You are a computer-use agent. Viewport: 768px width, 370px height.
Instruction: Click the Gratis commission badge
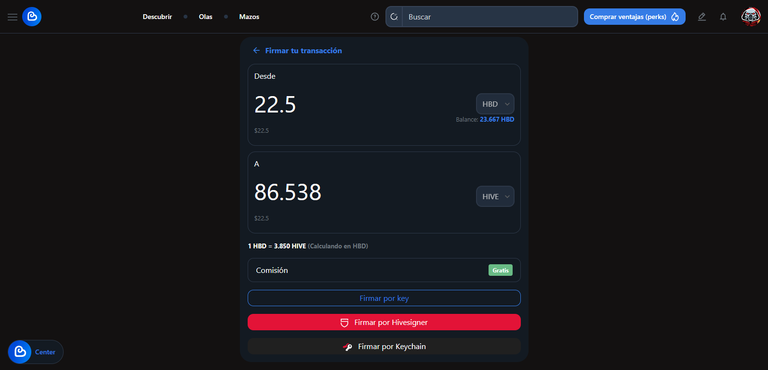click(x=500, y=270)
